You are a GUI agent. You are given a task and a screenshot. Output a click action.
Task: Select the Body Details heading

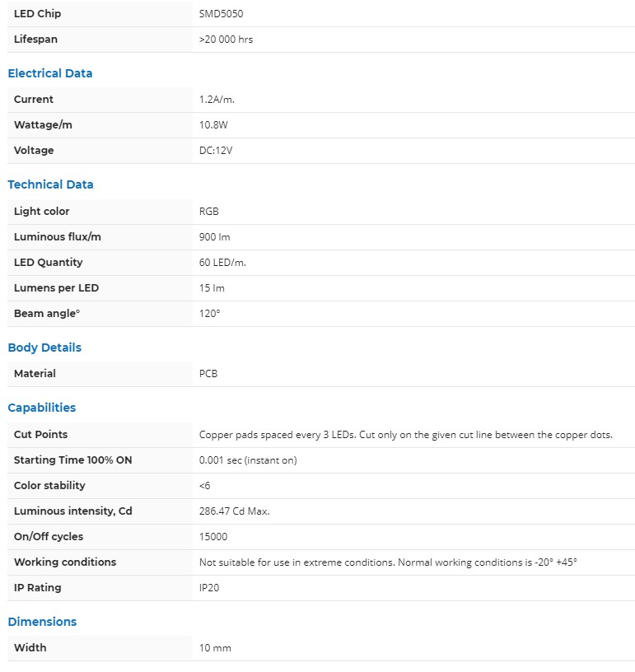[44, 348]
